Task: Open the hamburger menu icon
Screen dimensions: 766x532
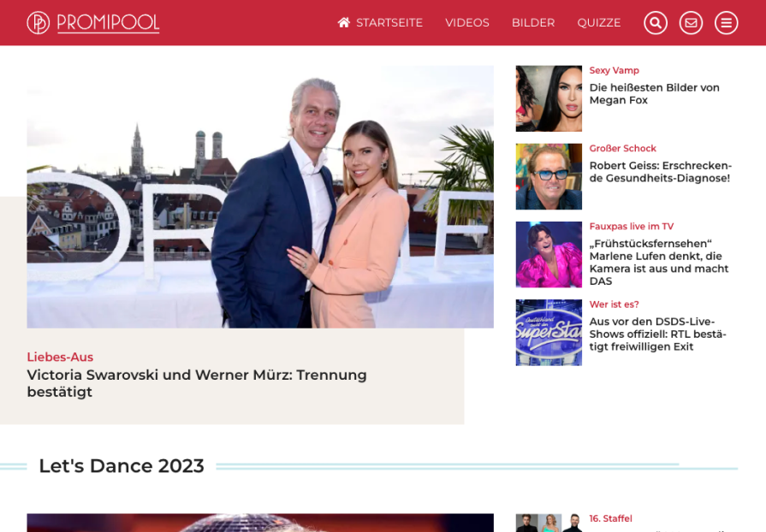Action: (727, 22)
